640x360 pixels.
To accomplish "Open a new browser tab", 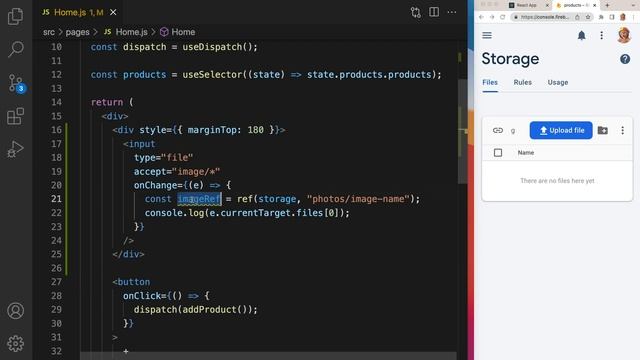I will coord(607,5).
